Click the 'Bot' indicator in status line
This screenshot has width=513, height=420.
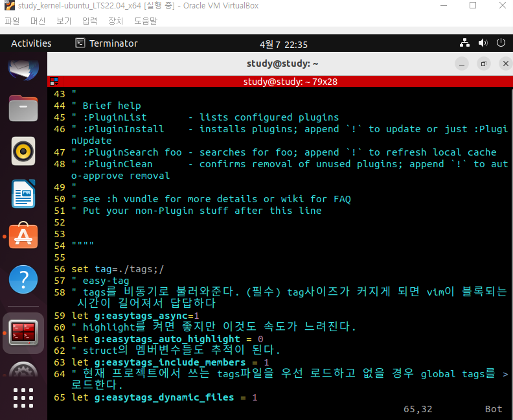494,409
